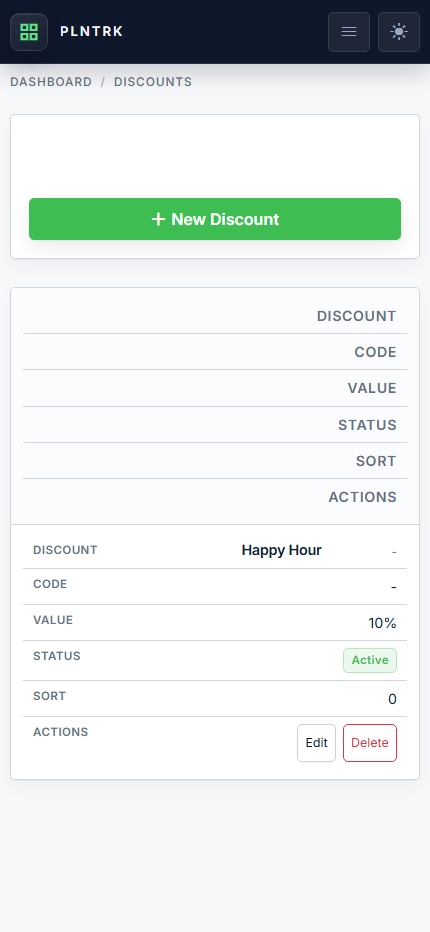Select the Discounts breadcrumb item
This screenshot has width=430, height=932.
[x=153, y=82]
